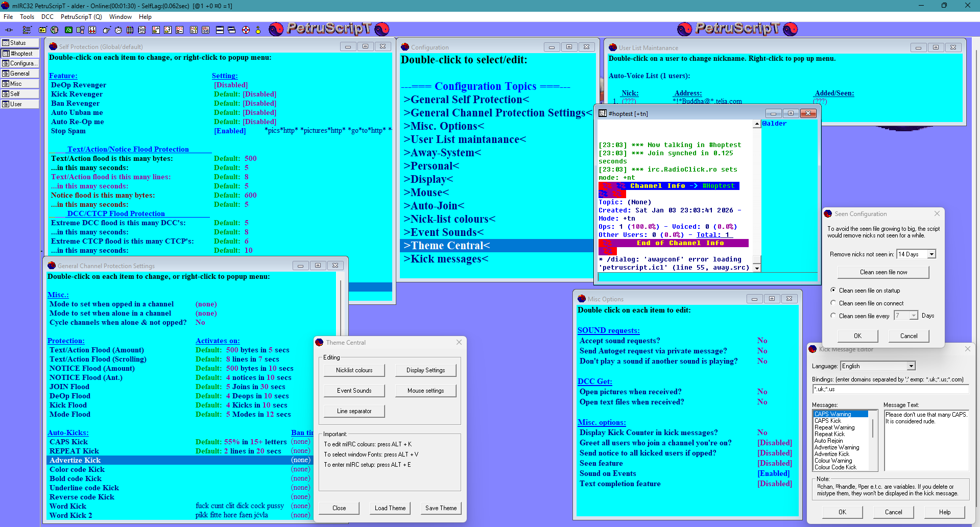Switch to #hoptest in the switchbar
Screen dimensions: 980x527
[20, 53]
